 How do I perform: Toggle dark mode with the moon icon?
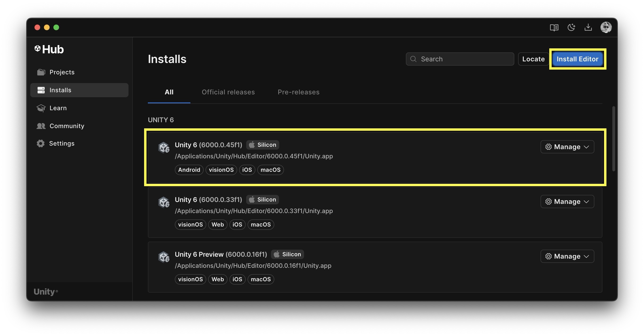pos(571,27)
